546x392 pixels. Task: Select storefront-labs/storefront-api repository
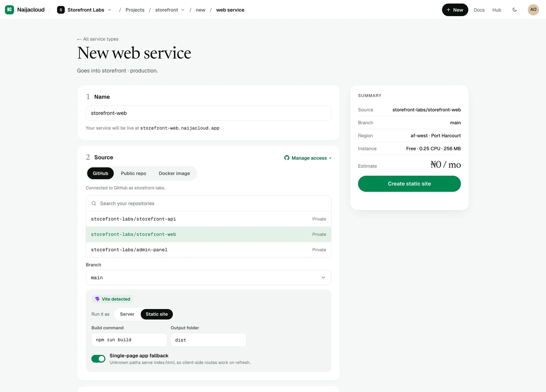pos(208,219)
